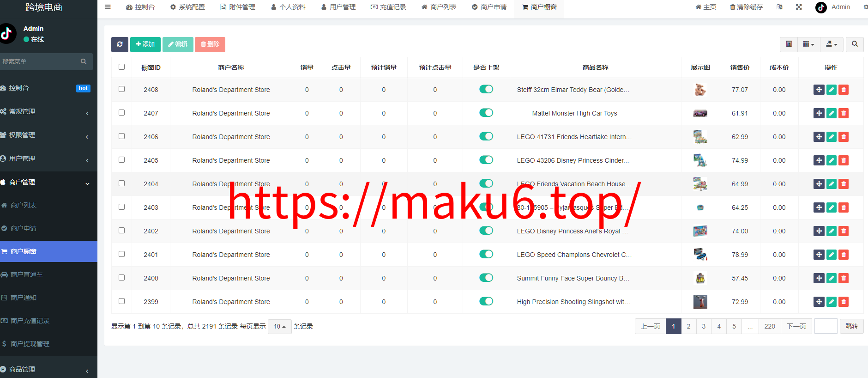Click green edit pencil for row 2408

coord(832,90)
